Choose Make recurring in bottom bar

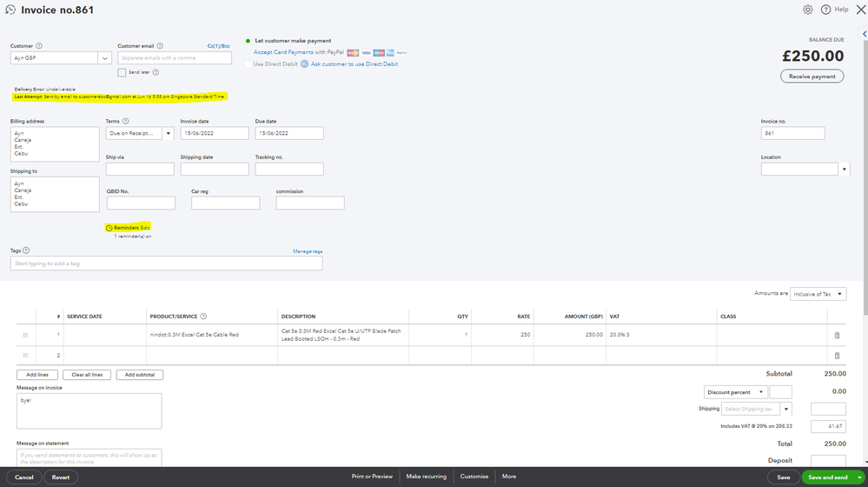coord(427,477)
